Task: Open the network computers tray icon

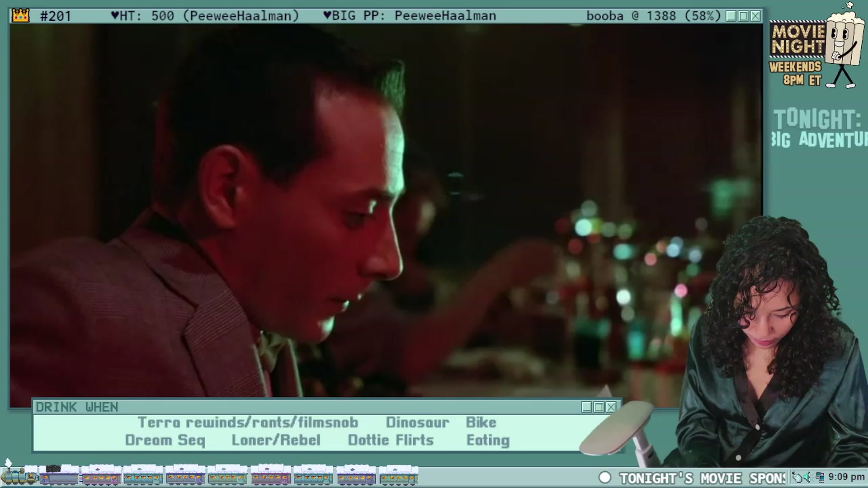Action: pos(820,477)
